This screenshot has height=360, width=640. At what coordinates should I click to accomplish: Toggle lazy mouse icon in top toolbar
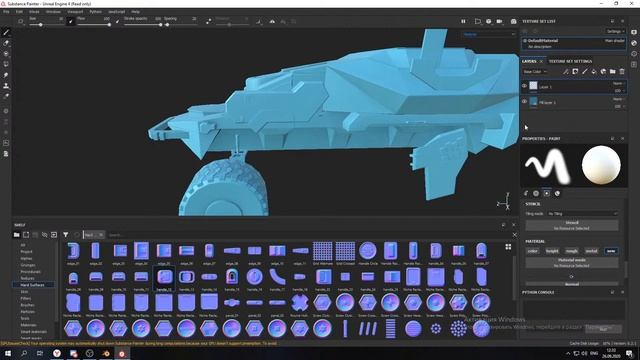point(209,21)
